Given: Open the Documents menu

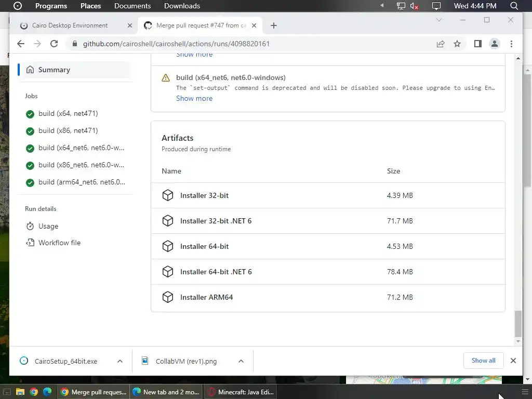Looking at the screenshot, I should (x=132, y=6).
